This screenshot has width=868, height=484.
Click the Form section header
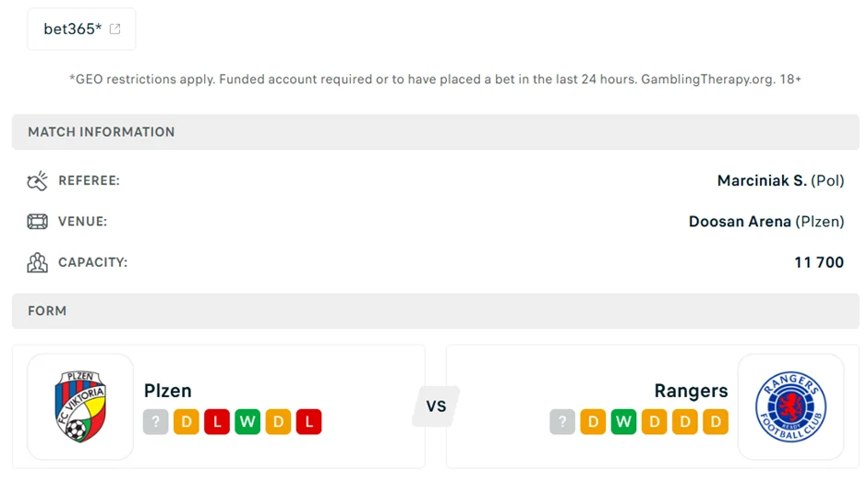point(47,311)
